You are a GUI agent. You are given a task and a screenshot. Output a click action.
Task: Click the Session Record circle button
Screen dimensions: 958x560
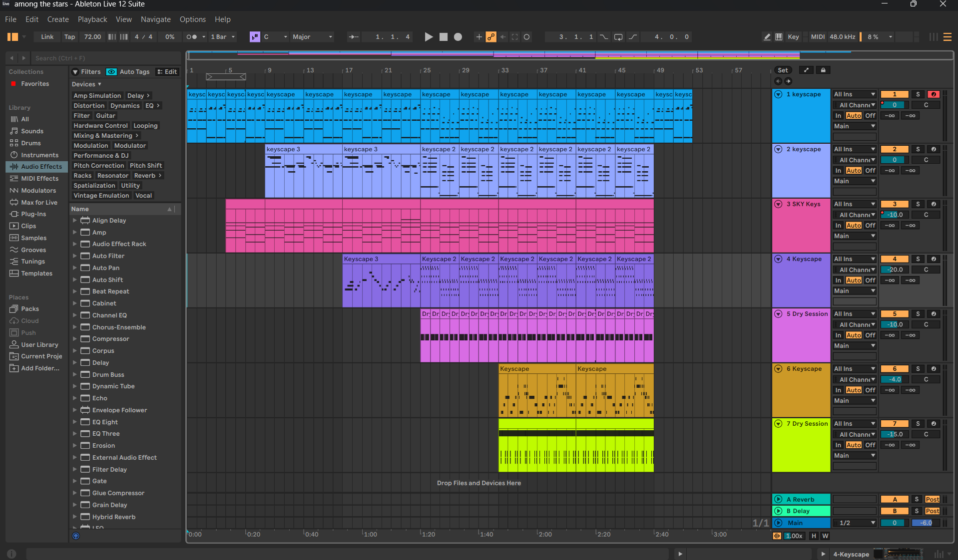[x=526, y=37]
